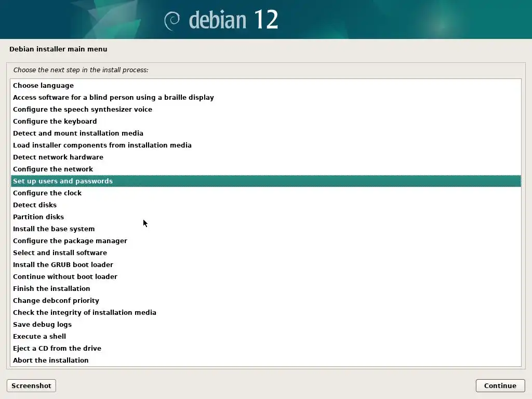Select 'Change debconf priority'
The height and width of the screenshot is (399, 532).
(x=265, y=300)
